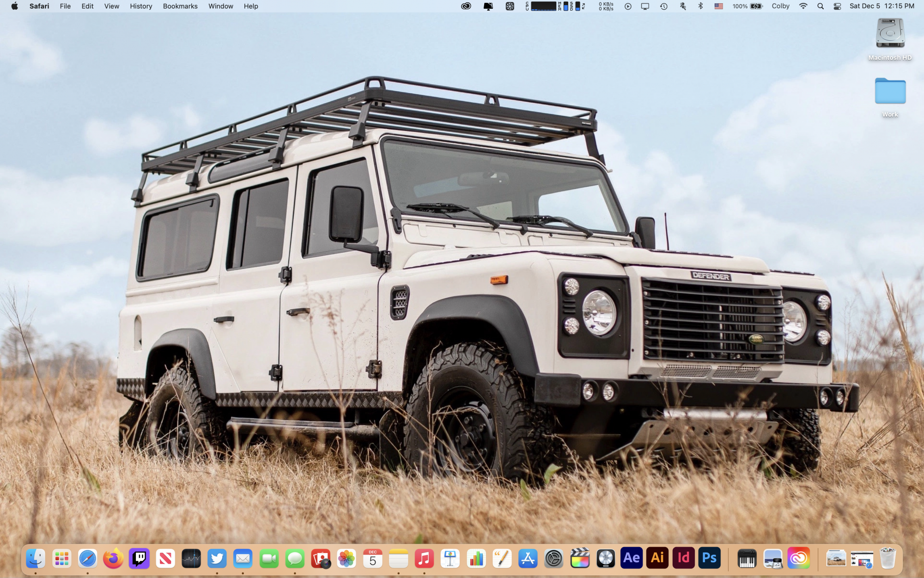Open the Bookmarks menu
This screenshot has height=578, width=924.
pos(180,6)
